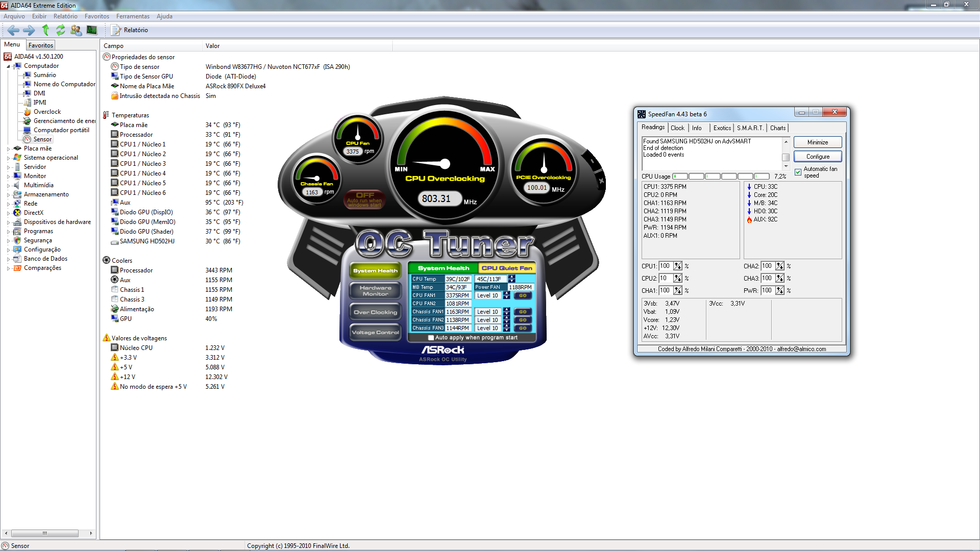The width and height of the screenshot is (980, 551).
Task: Click the users icon in AIDA64 toolbar
Action: click(x=76, y=30)
